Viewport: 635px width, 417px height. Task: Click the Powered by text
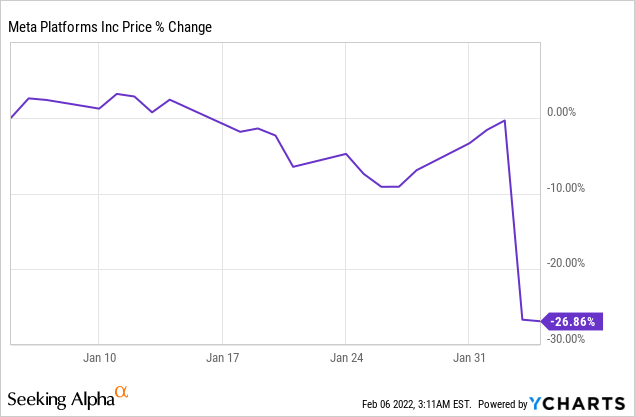pyautogui.click(x=502, y=405)
